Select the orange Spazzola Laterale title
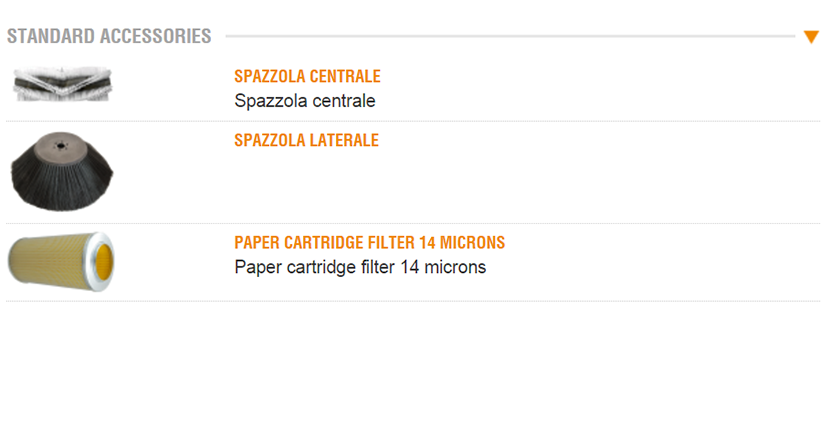The width and height of the screenshot is (821, 442). [x=306, y=140]
